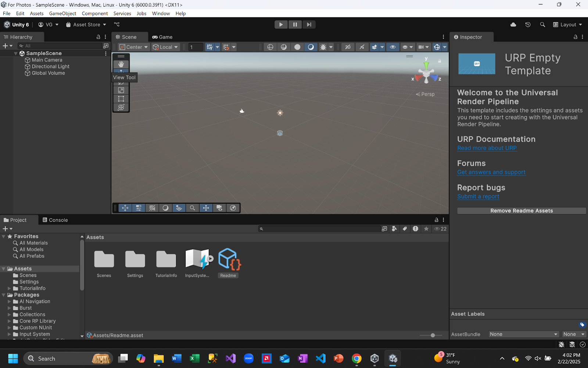Expand the TutorialInfo folder in tree
588x368 pixels.
click(10, 288)
